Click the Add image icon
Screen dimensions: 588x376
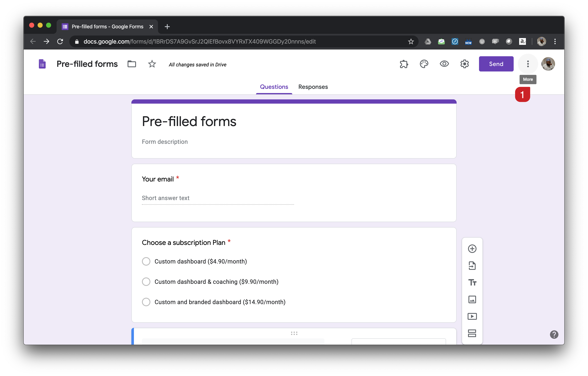pos(472,299)
